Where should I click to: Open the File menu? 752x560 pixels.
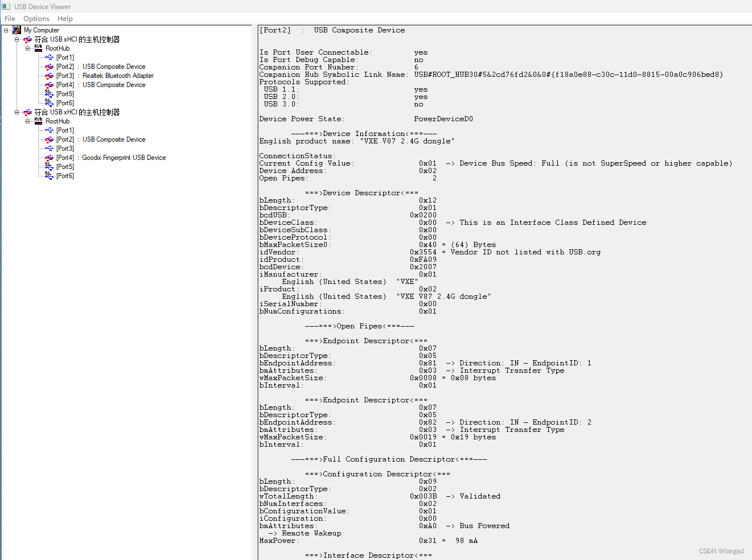click(x=10, y=19)
